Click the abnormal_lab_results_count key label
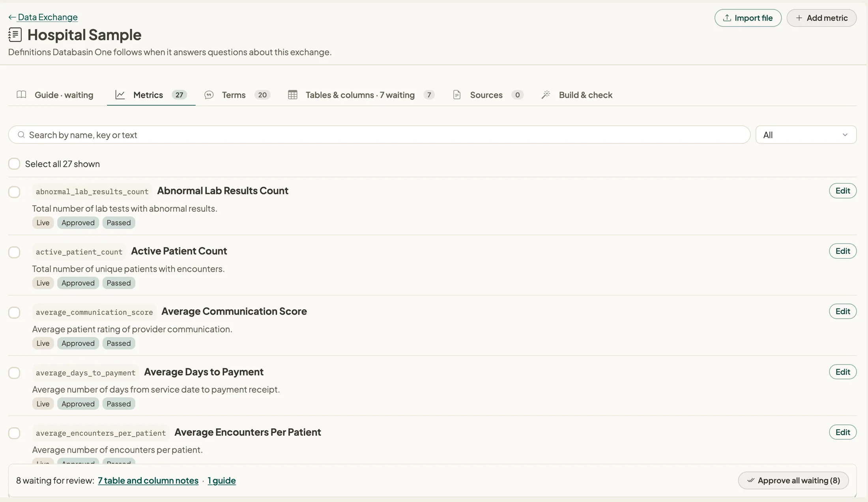Screen dimensions: 868x502 92,191
